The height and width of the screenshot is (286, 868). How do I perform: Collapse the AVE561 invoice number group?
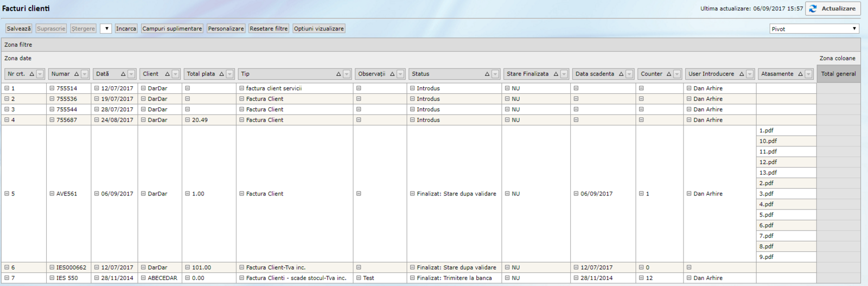[x=52, y=194]
